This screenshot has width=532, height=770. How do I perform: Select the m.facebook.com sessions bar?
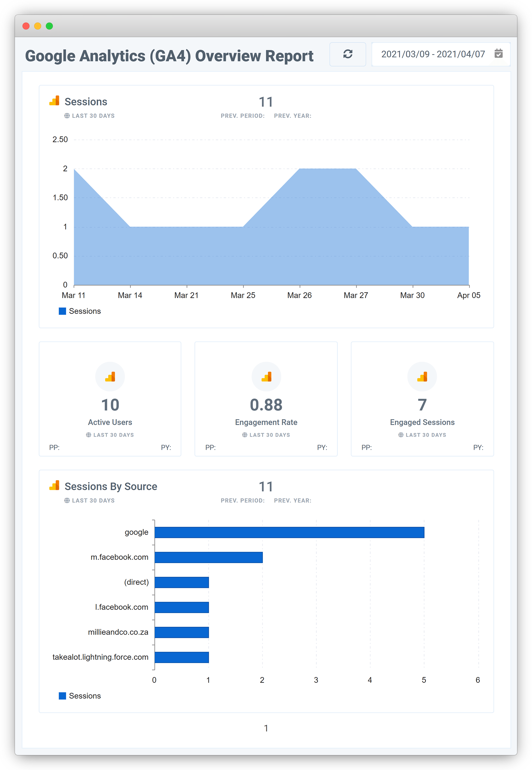(x=208, y=557)
